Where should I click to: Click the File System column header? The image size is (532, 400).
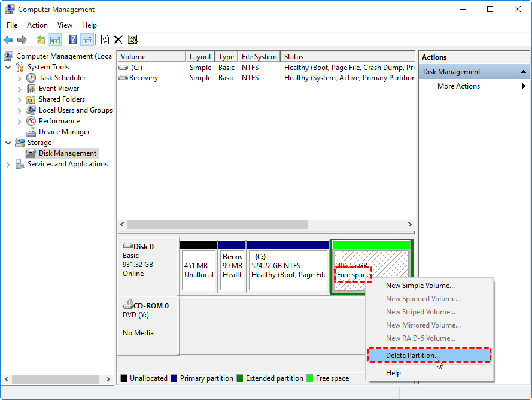(x=259, y=57)
